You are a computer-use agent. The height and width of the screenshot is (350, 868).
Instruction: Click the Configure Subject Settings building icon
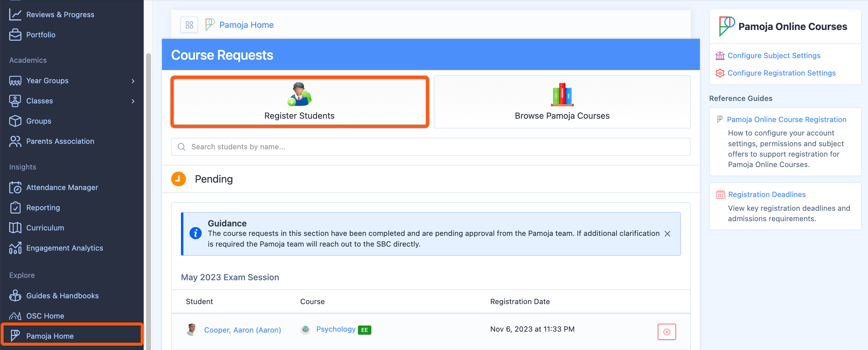pyautogui.click(x=720, y=56)
